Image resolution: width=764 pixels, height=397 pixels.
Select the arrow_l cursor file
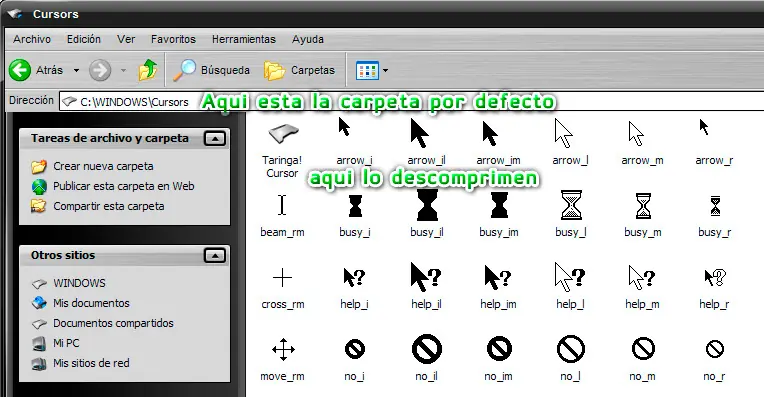571,141
